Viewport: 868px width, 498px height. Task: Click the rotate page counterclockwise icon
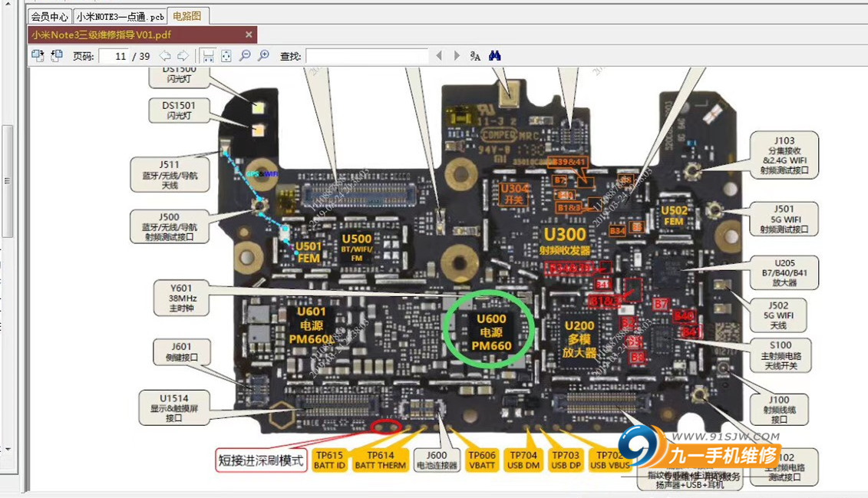[x=57, y=55]
